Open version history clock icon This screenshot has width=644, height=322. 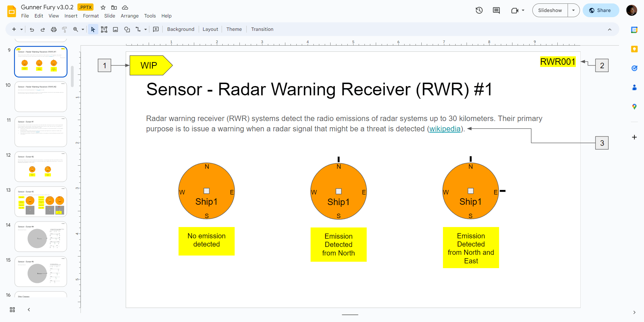click(x=479, y=10)
